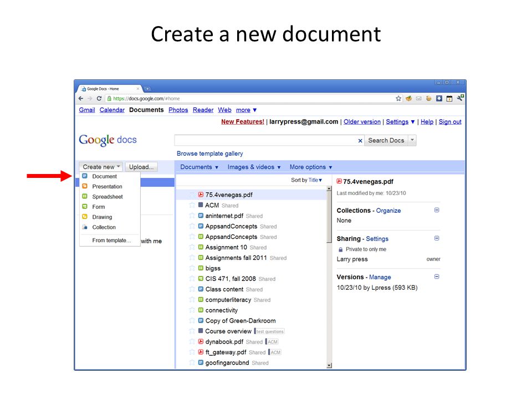Click the document list scroll down arrow
This screenshot has height=399, width=532.
click(x=329, y=365)
